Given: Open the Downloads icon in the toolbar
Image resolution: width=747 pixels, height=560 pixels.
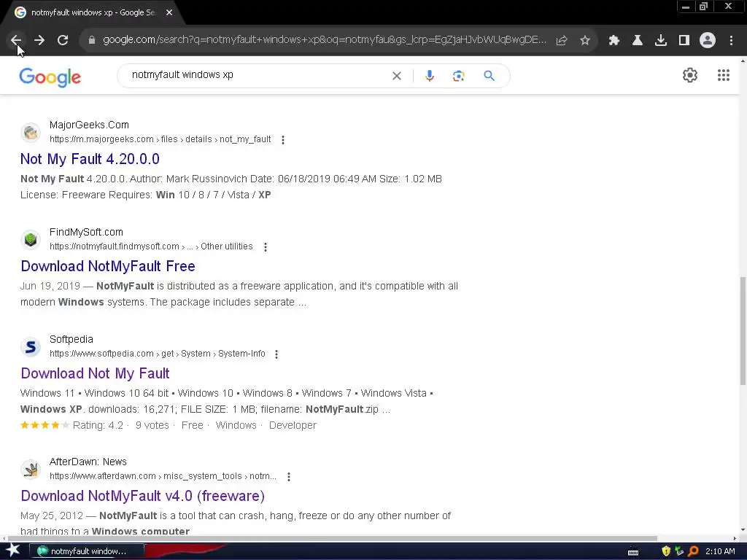Looking at the screenshot, I should [661, 41].
